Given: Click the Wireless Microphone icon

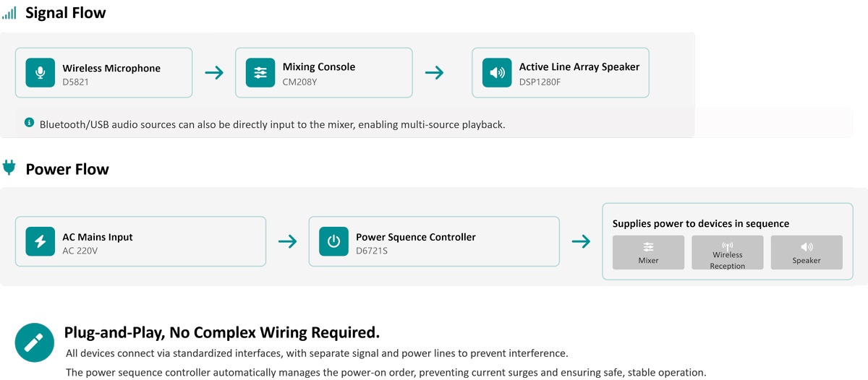Looking at the screenshot, I should pyautogui.click(x=41, y=73).
